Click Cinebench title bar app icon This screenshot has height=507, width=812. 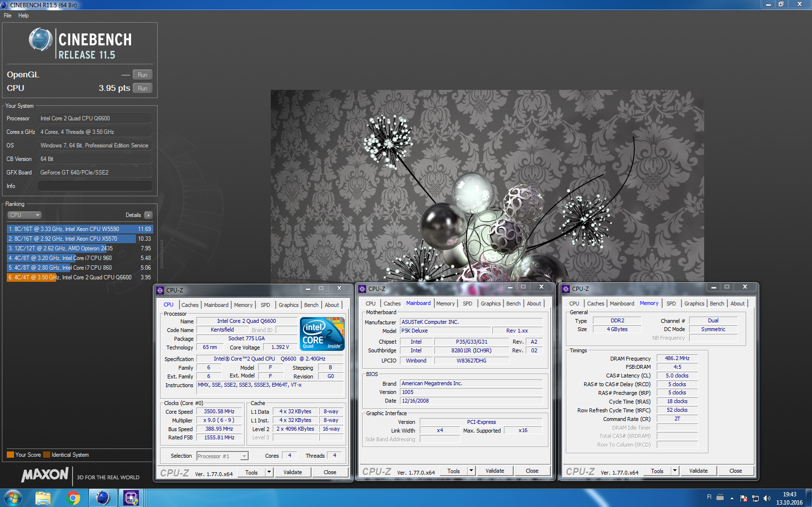point(4,5)
